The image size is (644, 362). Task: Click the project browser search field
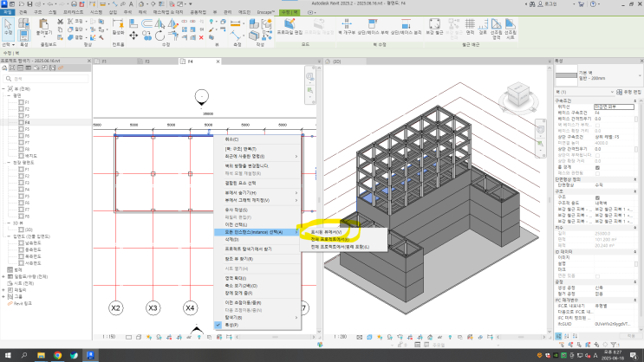(x=46, y=79)
